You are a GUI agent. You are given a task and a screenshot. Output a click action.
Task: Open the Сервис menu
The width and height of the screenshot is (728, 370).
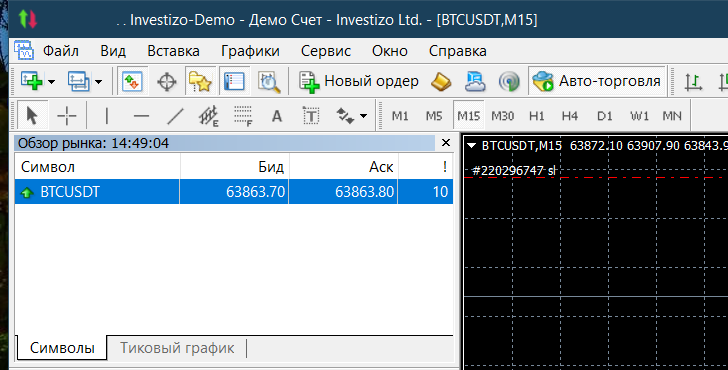[x=325, y=51]
